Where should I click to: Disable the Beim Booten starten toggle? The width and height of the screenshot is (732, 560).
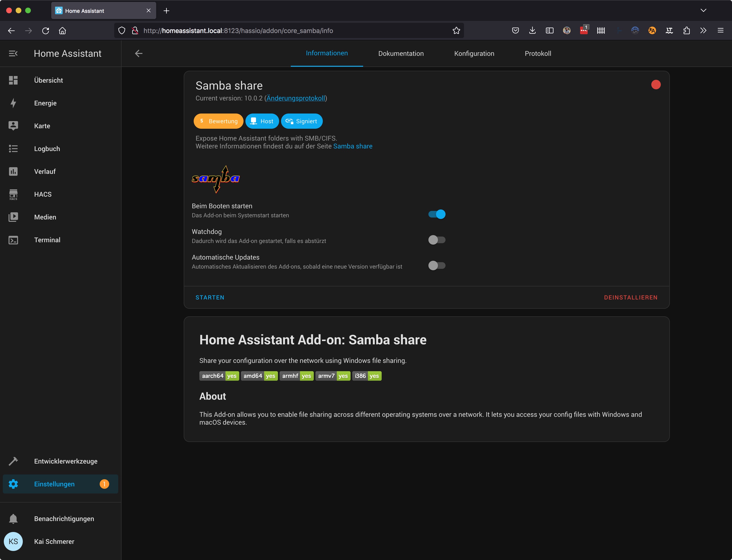point(436,214)
